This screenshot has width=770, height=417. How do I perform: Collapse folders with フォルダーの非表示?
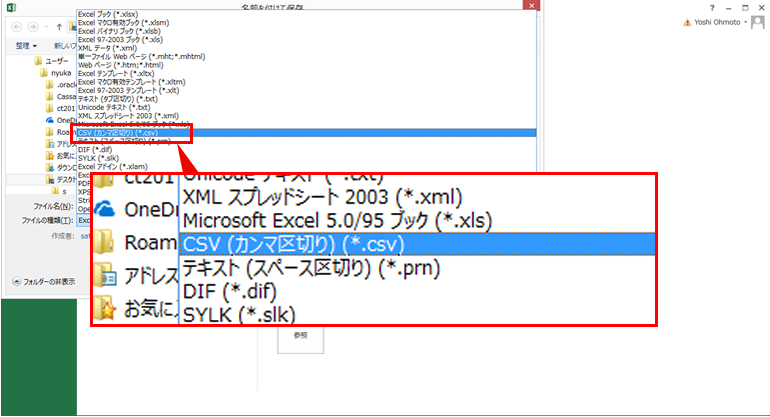[x=41, y=282]
